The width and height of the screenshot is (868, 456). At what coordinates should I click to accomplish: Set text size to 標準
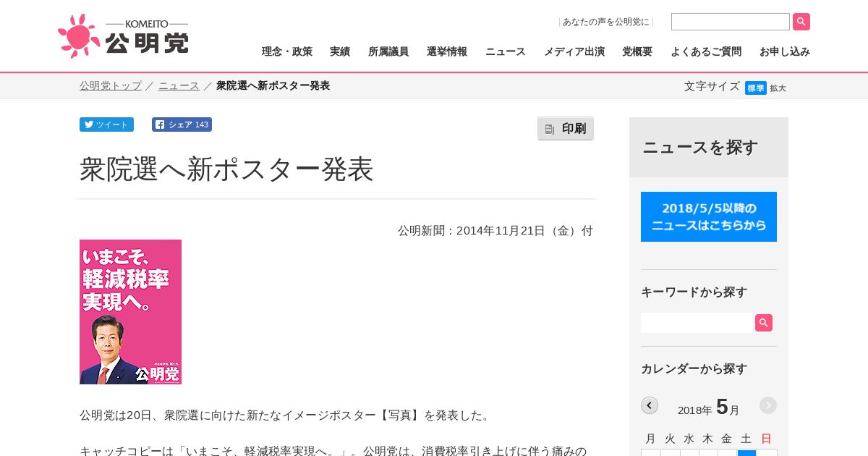pos(756,88)
